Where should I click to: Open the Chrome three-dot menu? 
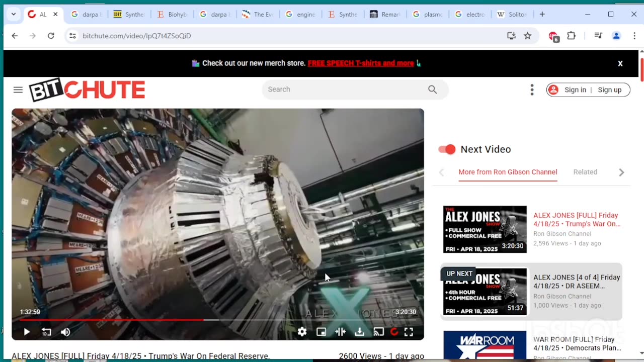click(634, 36)
